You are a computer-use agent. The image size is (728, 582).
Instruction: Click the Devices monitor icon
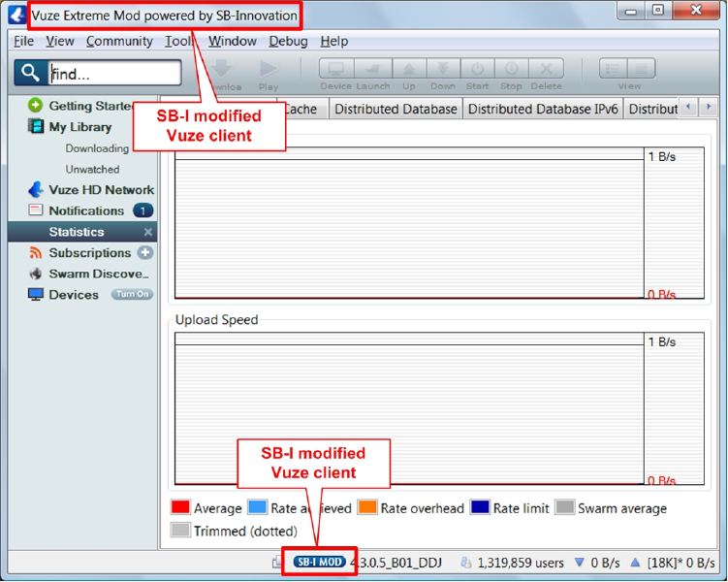pyautogui.click(x=36, y=295)
